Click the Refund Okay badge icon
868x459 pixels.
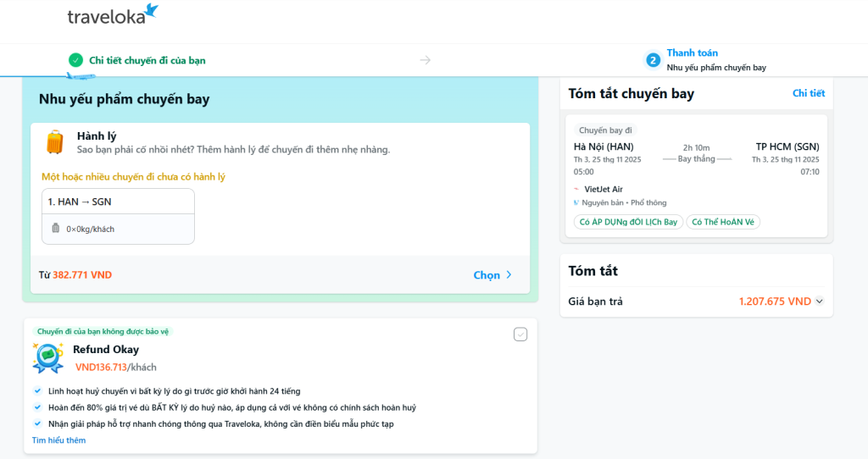tap(48, 357)
